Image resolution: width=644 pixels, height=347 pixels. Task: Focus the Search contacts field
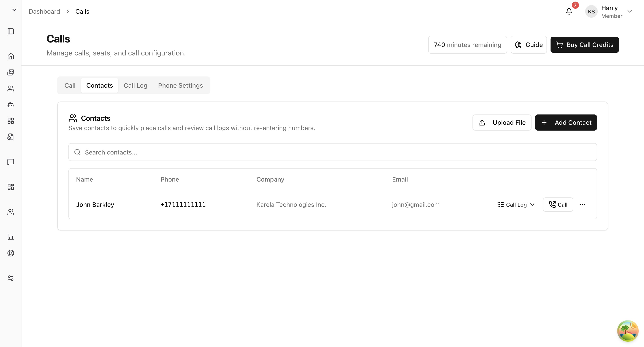pyautogui.click(x=333, y=152)
